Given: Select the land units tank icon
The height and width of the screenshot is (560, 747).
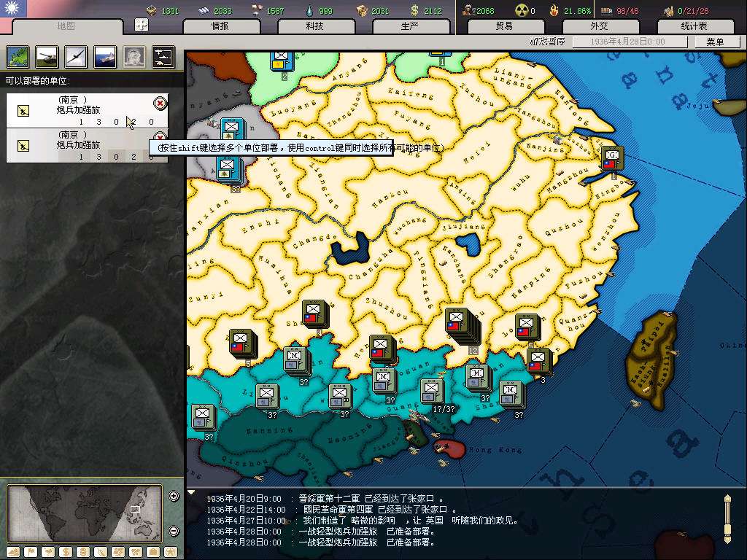Looking at the screenshot, I should click(x=47, y=57).
